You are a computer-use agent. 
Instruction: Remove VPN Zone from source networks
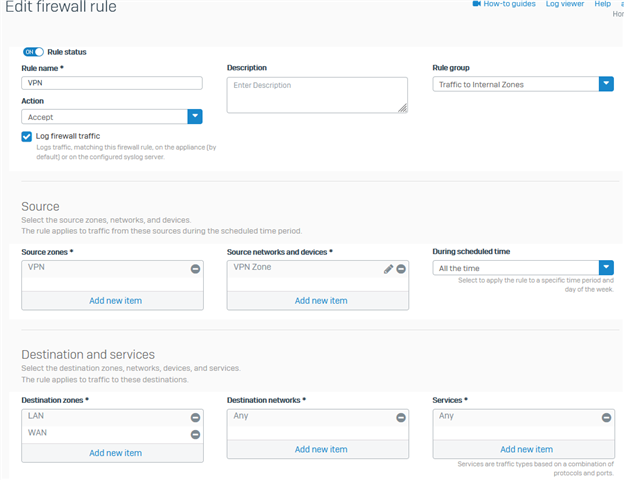(401, 269)
